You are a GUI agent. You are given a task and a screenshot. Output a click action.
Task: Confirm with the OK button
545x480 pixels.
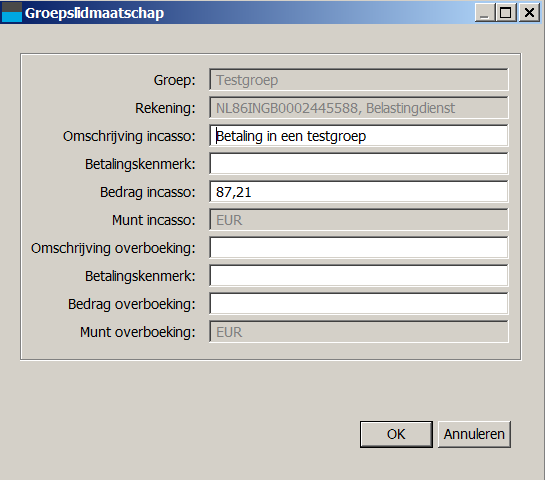tap(396, 434)
